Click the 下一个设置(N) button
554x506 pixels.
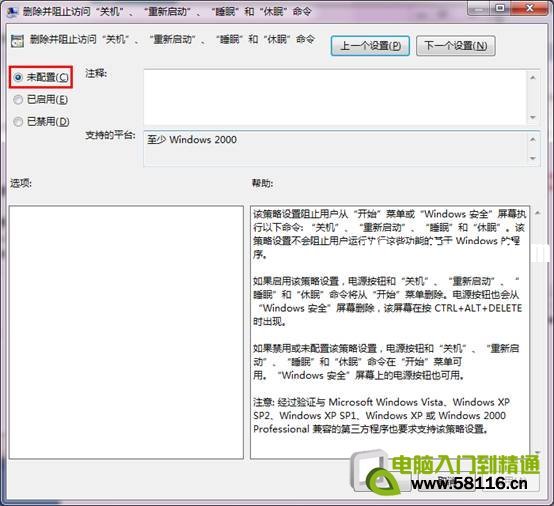[456, 46]
